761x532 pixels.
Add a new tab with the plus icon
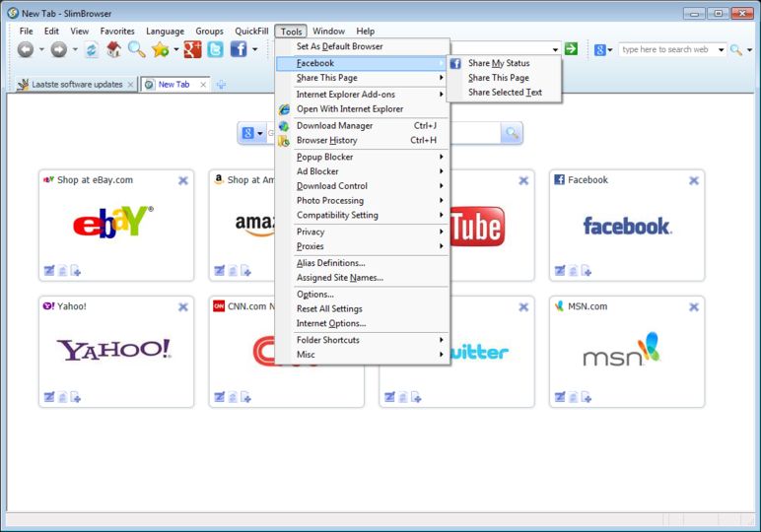pyautogui.click(x=221, y=85)
